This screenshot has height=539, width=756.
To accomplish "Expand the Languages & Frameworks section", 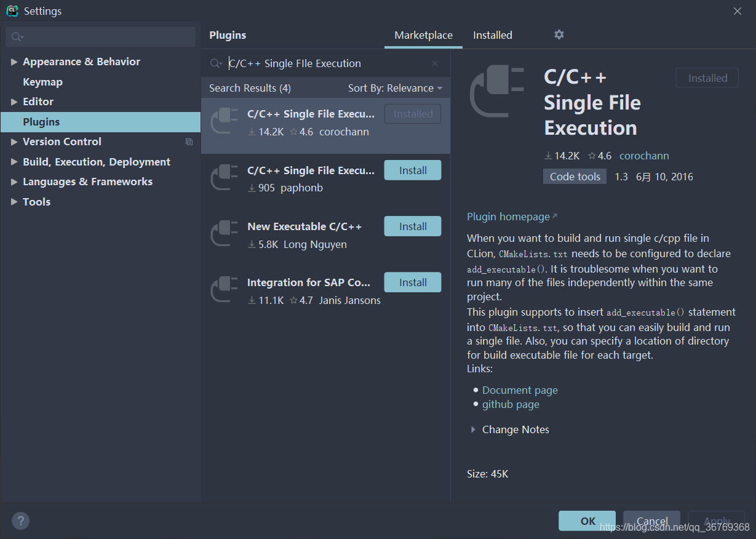I will [14, 182].
